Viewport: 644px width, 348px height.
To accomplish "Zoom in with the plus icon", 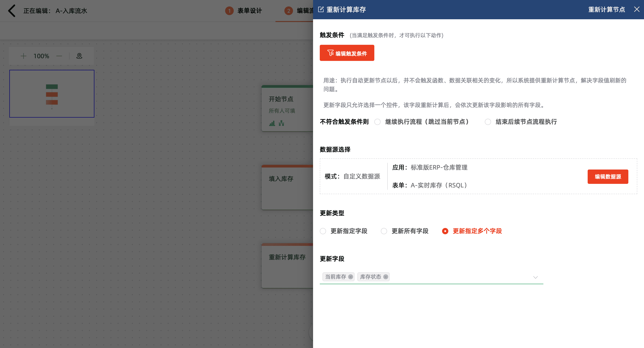I will 23,56.
